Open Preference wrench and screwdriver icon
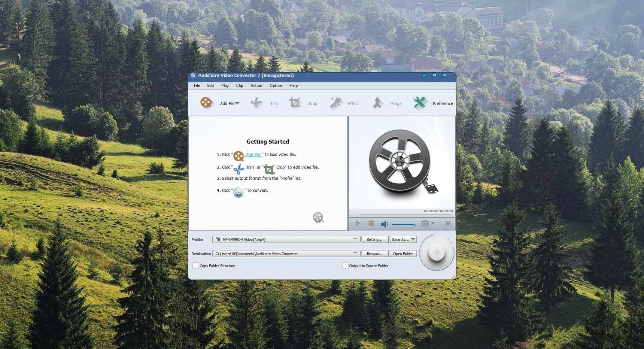The height and width of the screenshot is (349, 644). 420,102
